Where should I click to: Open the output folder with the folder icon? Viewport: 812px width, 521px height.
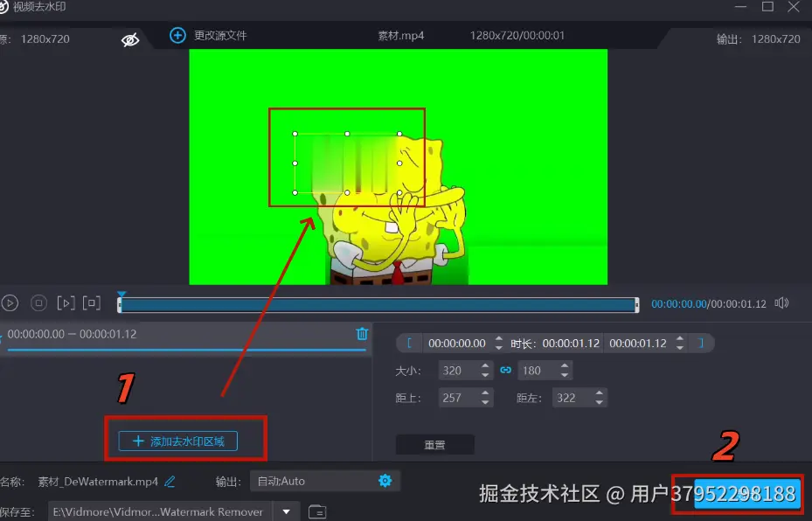point(317,511)
